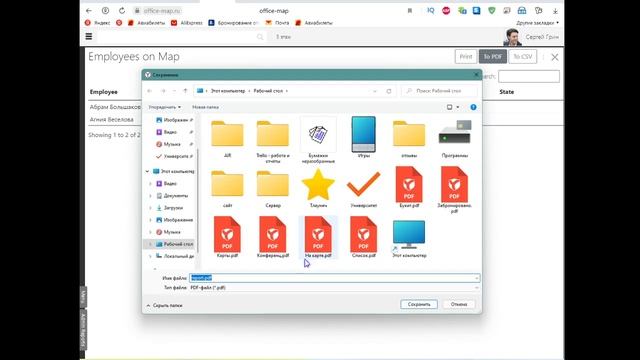Select Локальный диск in folder tree
Screen dimensions: 640x360
click(x=175, y=256)
